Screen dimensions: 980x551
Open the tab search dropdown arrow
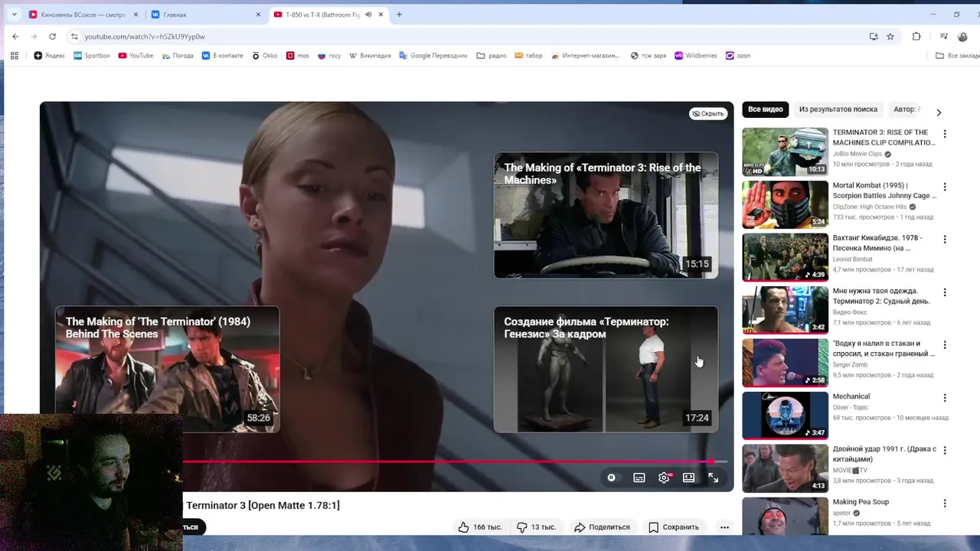tap(14, 15)
